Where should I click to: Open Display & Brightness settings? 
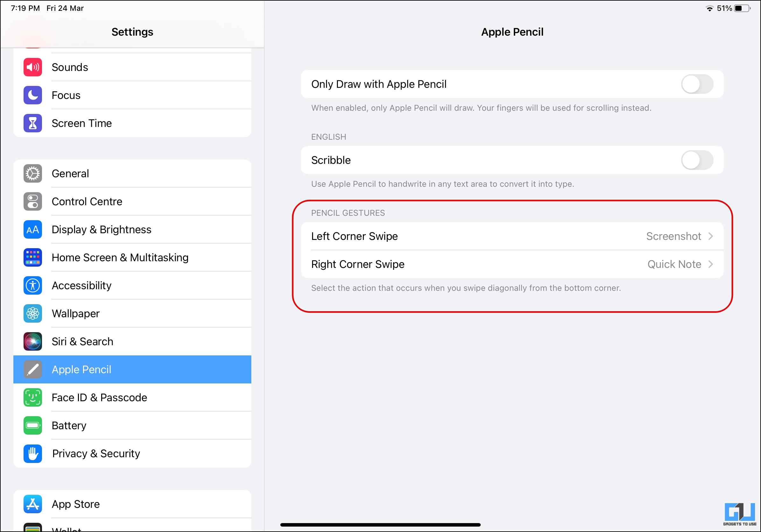click(x=101, y=229)
